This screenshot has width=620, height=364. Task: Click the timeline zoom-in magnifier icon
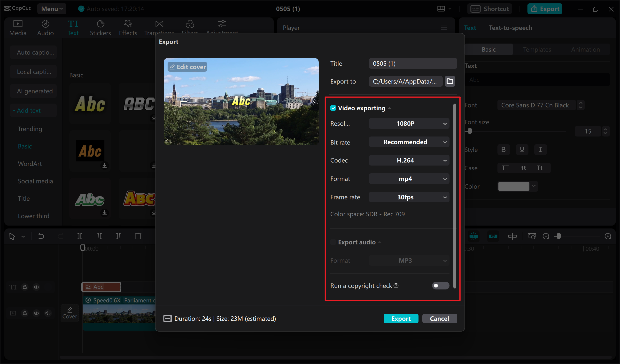[x=608, y=236]
